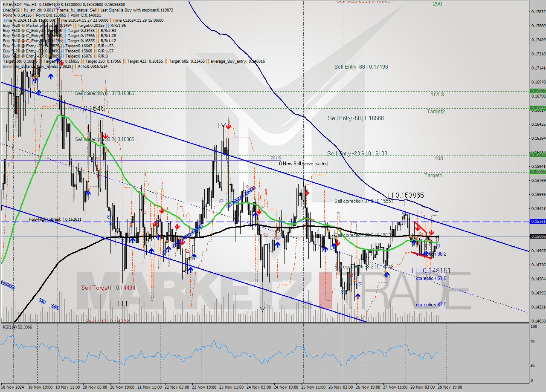546x392 pixels.
Task: Click the '161.8' Fibonacci level label
Action: (x=437, y=95)
